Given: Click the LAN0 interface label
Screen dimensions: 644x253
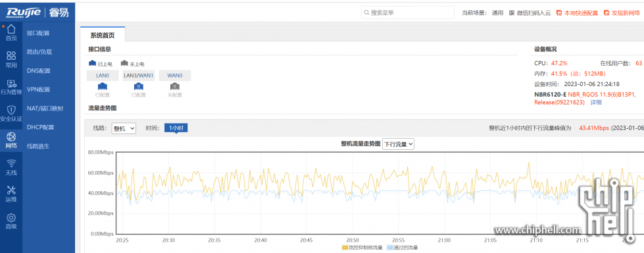Looking at the screenshot, I should [x=102, y=76].
